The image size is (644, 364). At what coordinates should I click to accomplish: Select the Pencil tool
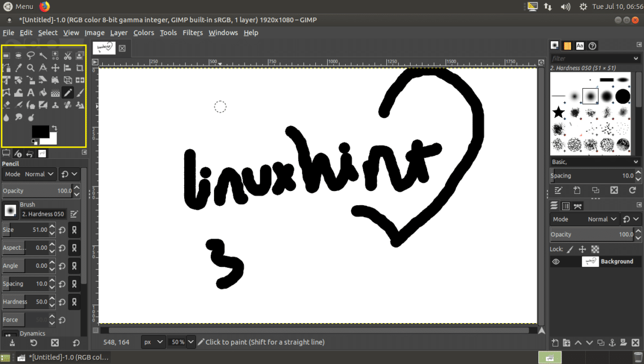[x=68, y=93]
